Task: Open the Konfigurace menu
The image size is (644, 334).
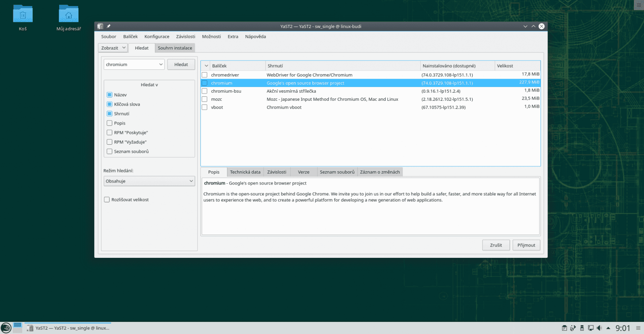Action: point(157,37)
